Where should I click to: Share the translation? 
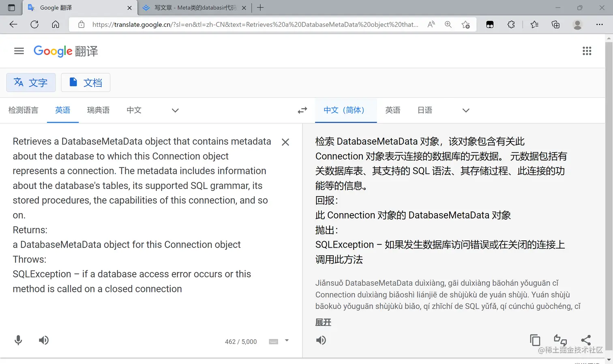(x=586, y=340)
